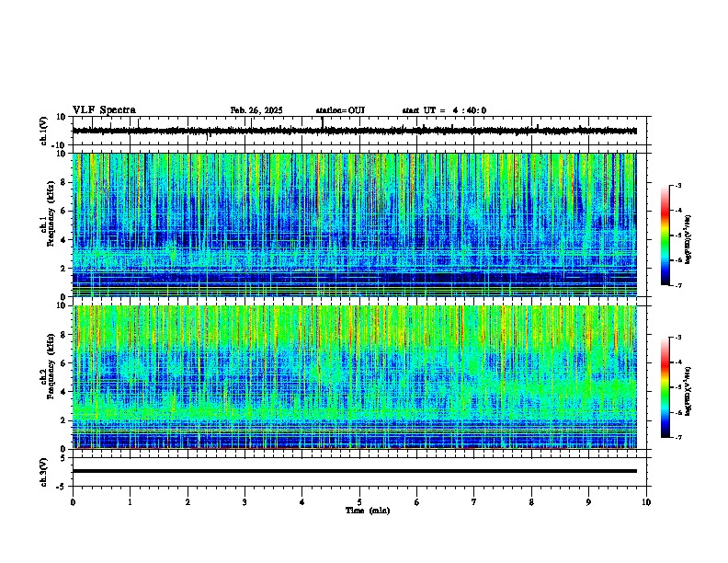Click time axis tick label '4'
The width and height of the screenshot is (728, 563).
(302, 502)
